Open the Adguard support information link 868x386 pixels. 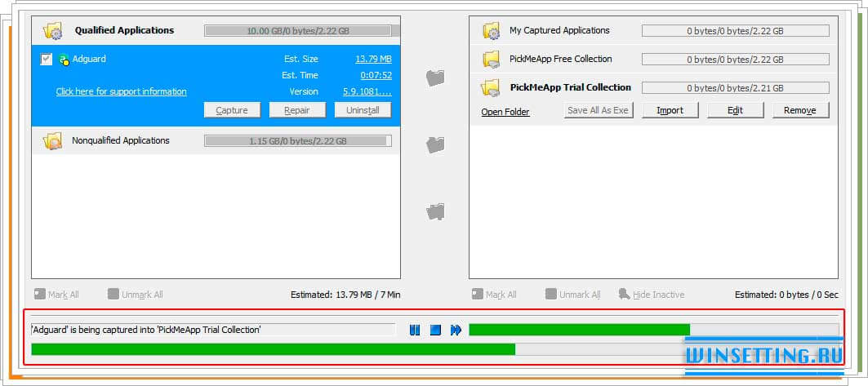pyautogui.click(x=121, y=91)
